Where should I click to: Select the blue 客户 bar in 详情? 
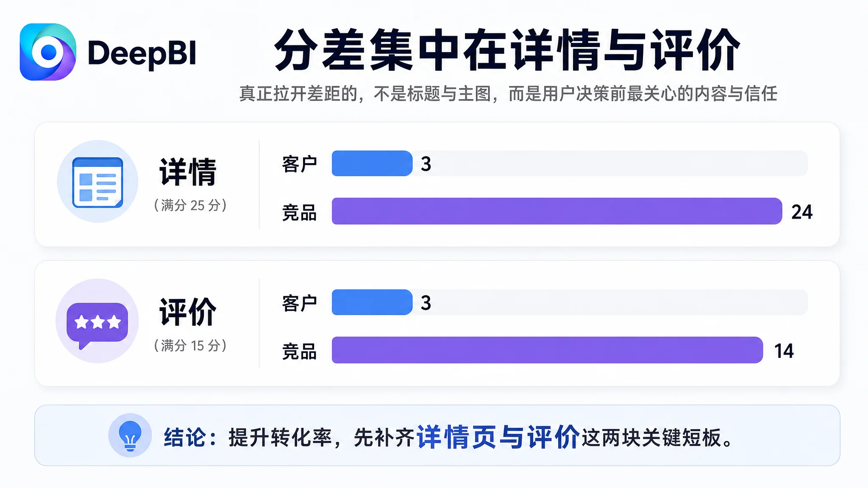(372, 164)
